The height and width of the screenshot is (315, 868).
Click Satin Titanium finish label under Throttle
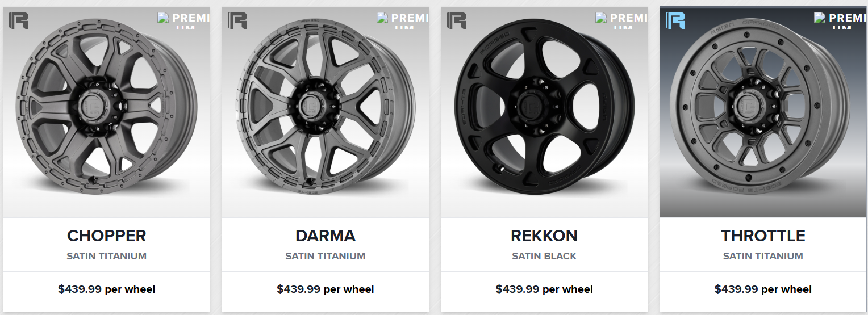[x=763, y=256]
